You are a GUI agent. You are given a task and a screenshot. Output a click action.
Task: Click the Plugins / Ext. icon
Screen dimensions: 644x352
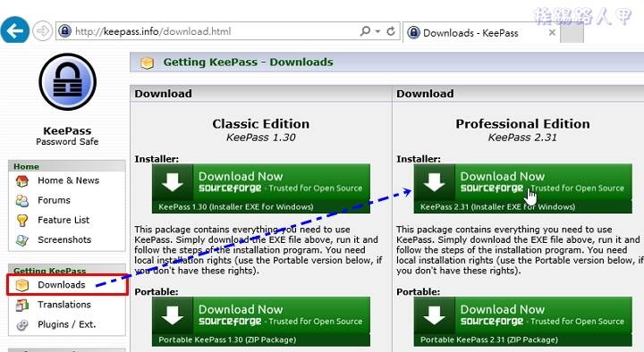(x=22, y=324)
